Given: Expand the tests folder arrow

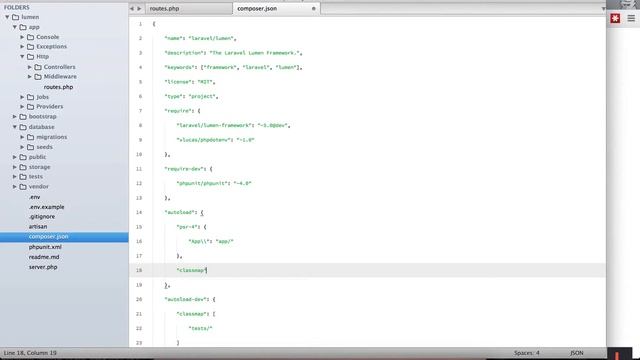Looking at the screenshot, I should (15, 177).
